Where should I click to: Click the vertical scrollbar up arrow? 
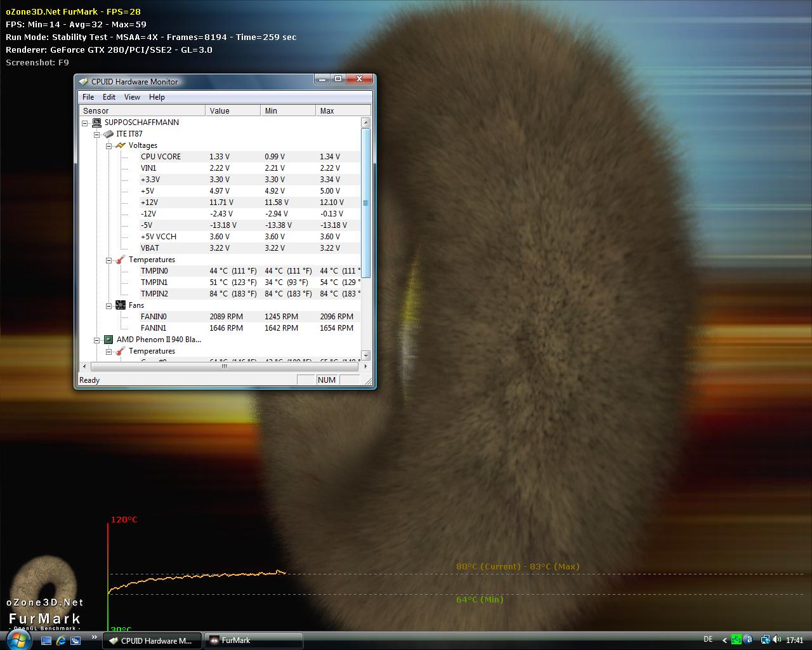(365, 123)
